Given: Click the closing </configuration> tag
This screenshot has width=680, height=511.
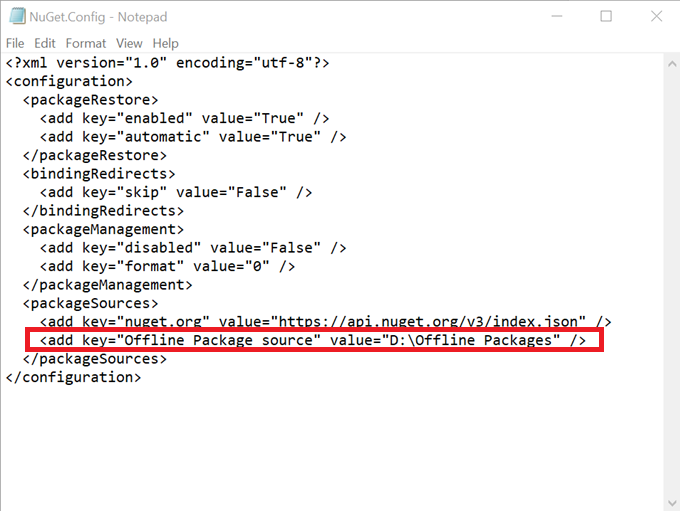Looking at the screenshot, I should point(73,377).
